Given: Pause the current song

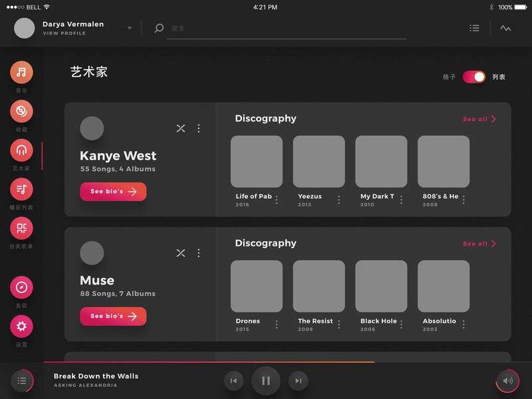Looking at the screenshot, I should 266,380.
